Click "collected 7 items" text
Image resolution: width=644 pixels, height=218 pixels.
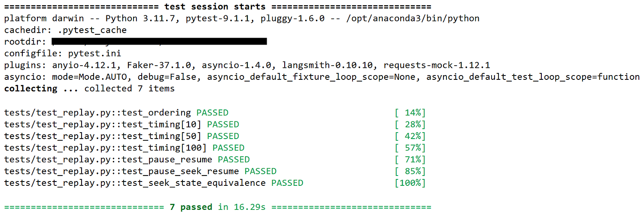point(129,88)
